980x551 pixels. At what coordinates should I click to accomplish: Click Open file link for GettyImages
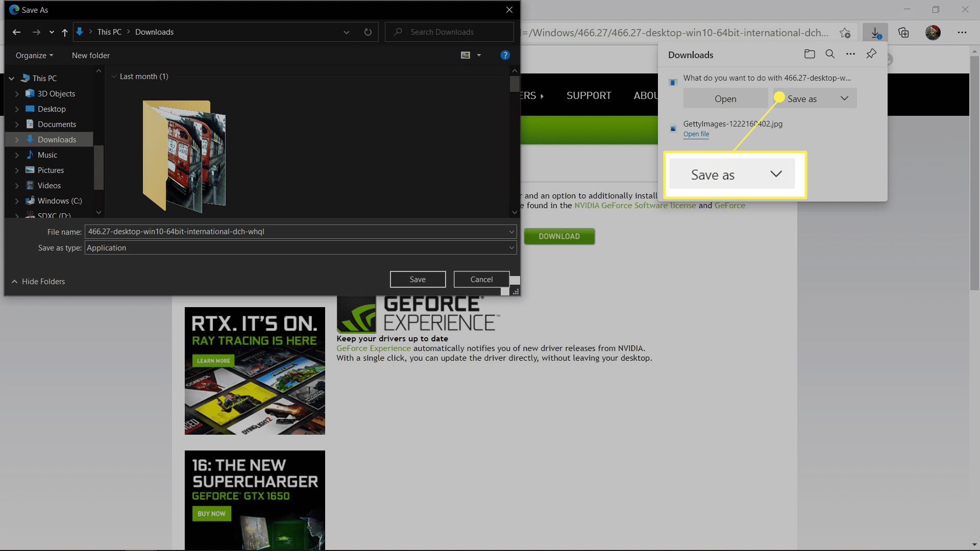pos(696,134)
